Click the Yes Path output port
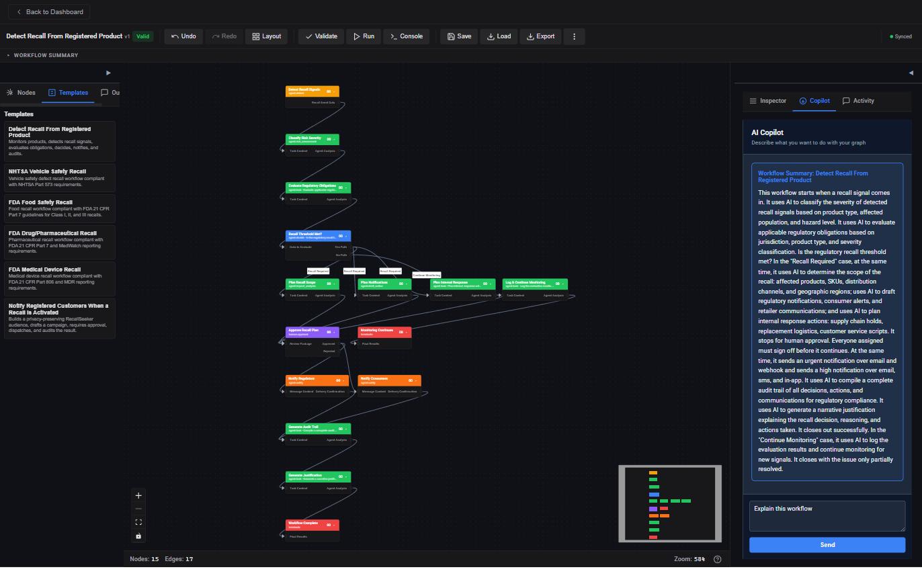This screenshot has height=588, width=922. (x=341, y=247)
